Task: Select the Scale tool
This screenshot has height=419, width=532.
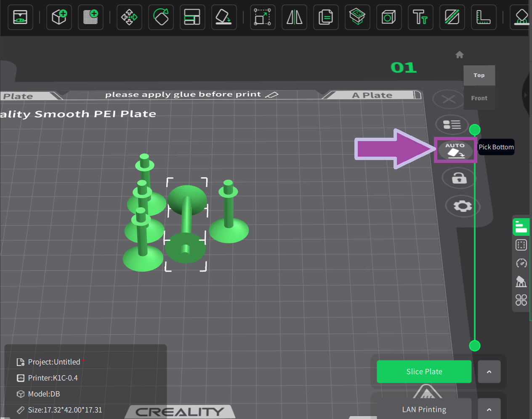Action: 263,17
